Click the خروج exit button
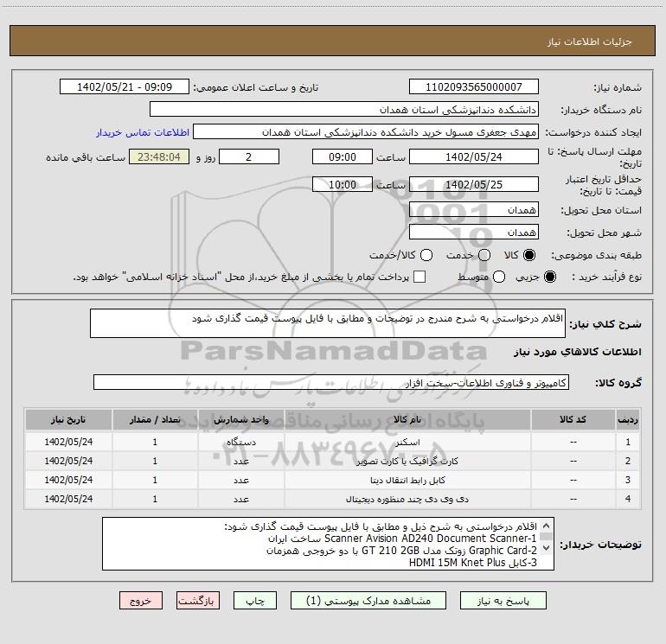 click(x=141, y=601)
